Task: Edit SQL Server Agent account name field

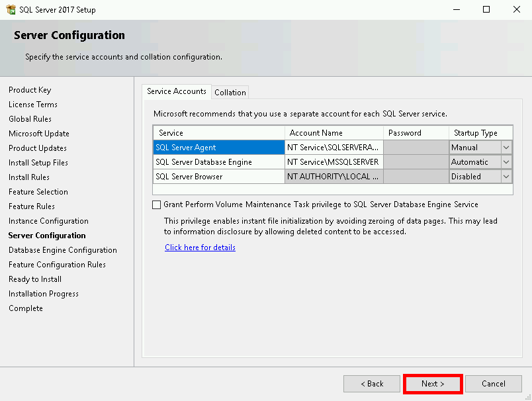Action: (333, 148)
